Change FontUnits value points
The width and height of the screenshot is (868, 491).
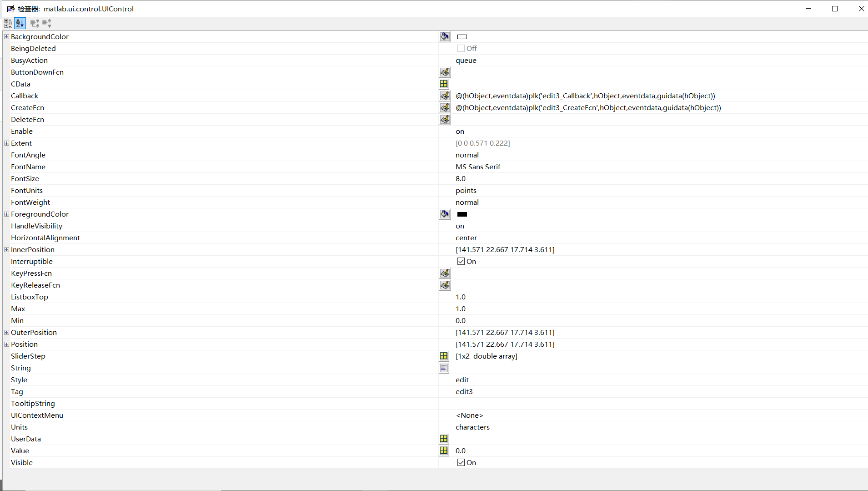point(466,190)
